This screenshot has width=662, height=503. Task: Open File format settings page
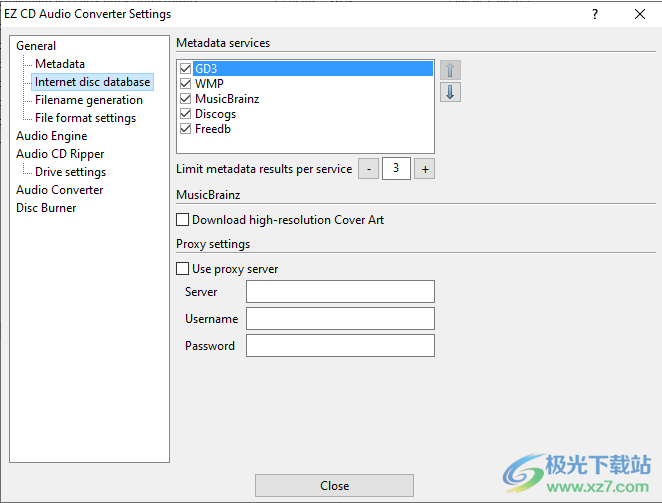coord(86,118)
